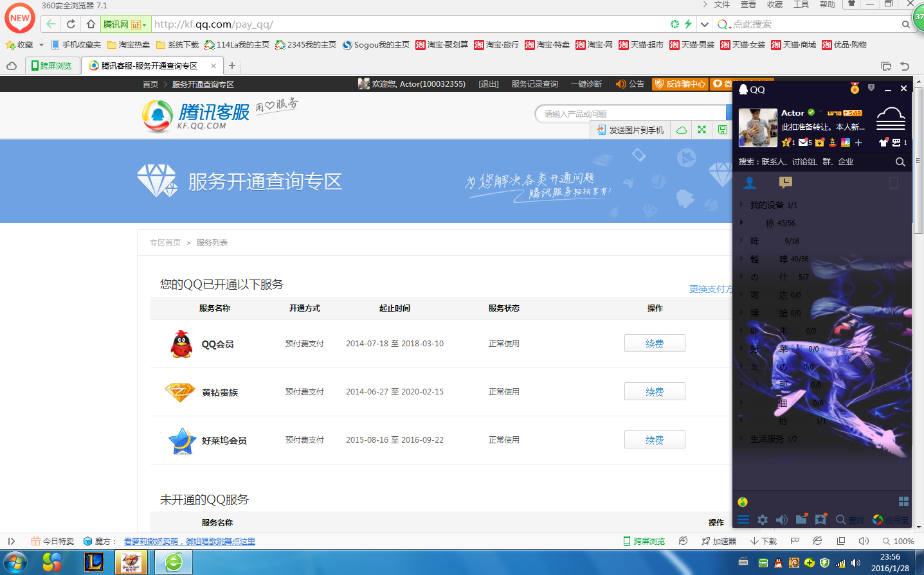Click the weather cloud icon in QQ
Viewport: 924px width, 575px height.
pyautogui.click(x=891, y=119)
